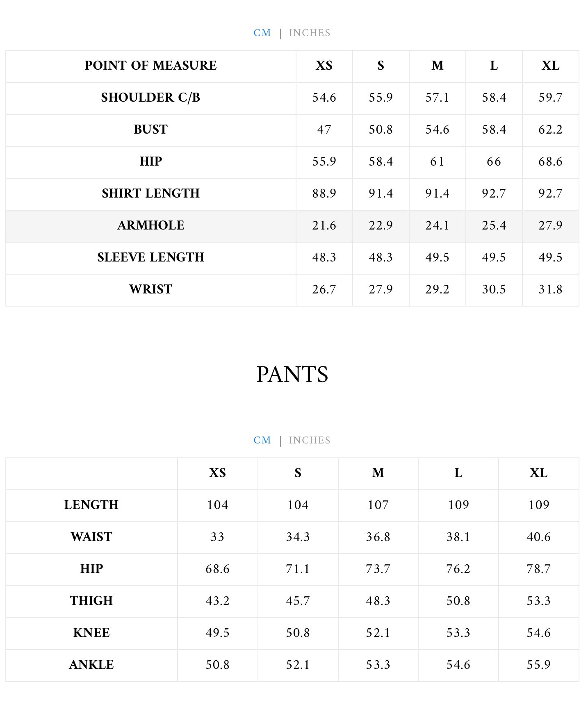Click the POINT OF MEASURE header cell

151,66
